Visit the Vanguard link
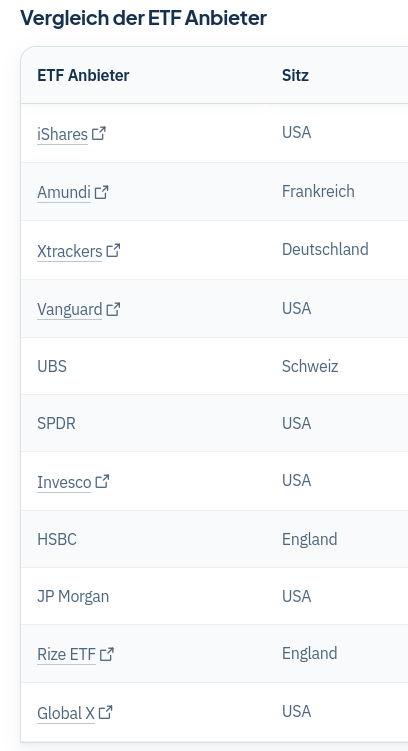 click(69, 310)
